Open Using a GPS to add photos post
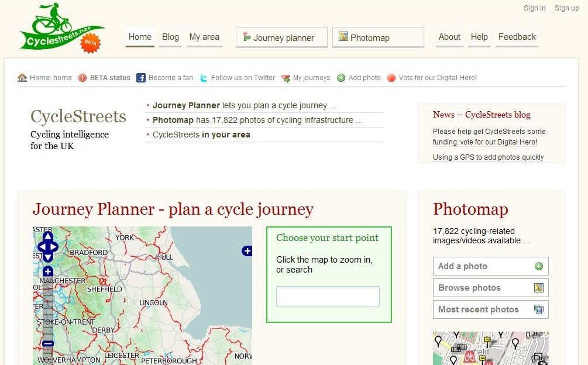This screenshot has height=365, width=588. (x=489, y=157)
